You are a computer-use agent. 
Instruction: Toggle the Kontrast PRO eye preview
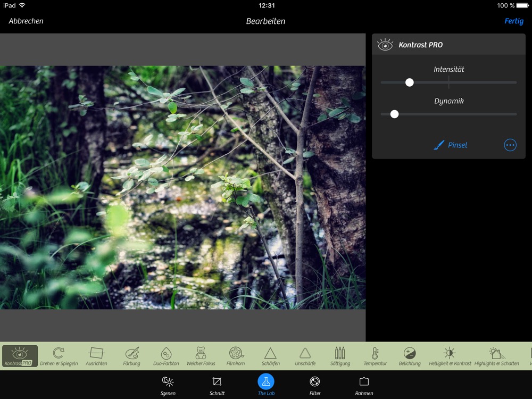385,45
